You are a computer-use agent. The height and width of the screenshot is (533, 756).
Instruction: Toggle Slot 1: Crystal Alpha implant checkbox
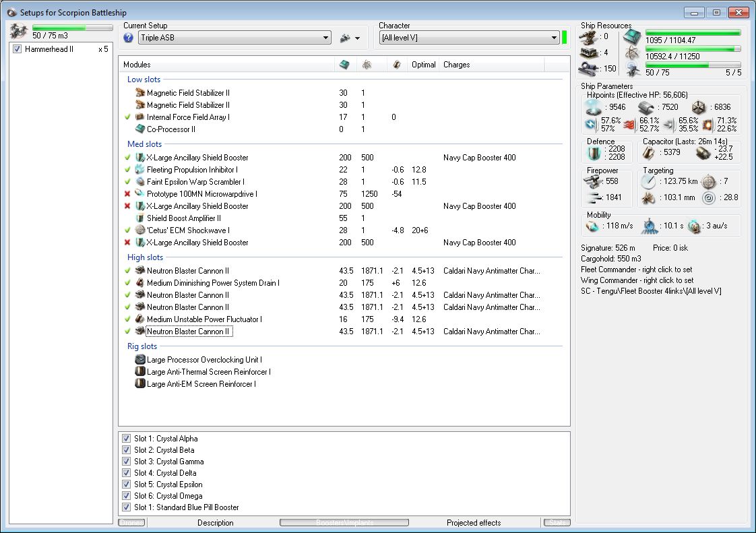(x=126, y=439)
